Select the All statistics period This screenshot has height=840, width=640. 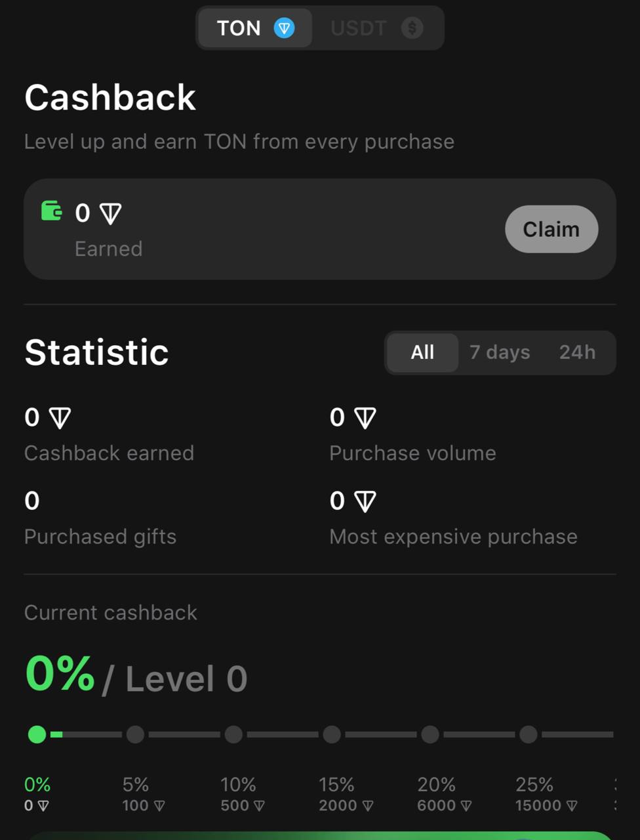[x=422, y=352]
